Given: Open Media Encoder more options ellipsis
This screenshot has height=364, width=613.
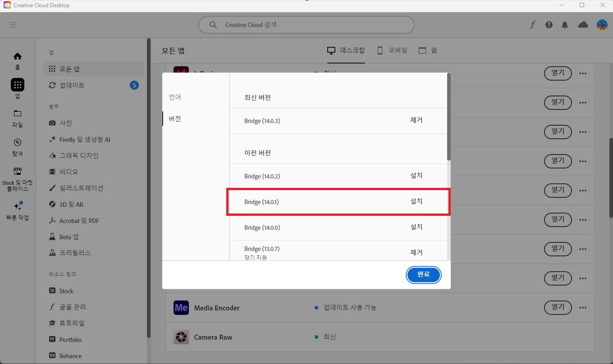Looking at the screenshot, I should click(x=583, y=308).
